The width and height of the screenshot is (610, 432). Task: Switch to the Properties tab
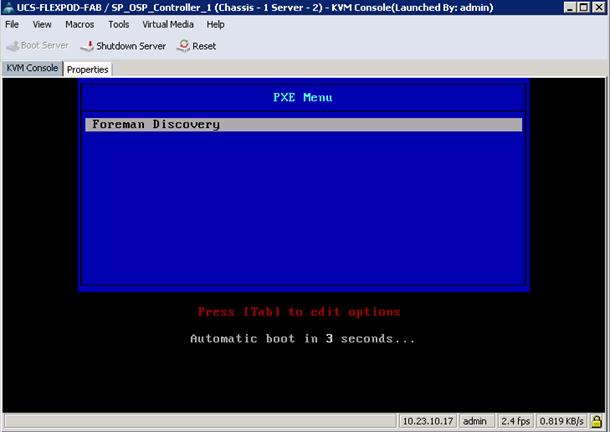pos(88,70)
